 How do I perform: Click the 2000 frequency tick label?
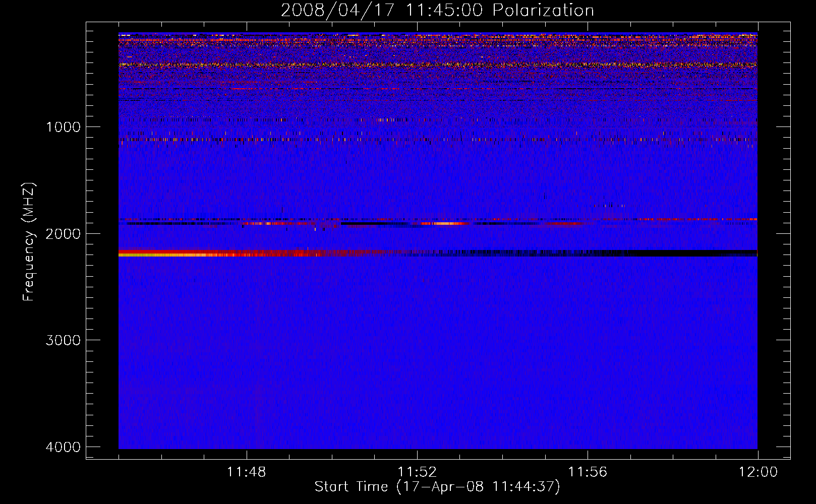point(63,234)
